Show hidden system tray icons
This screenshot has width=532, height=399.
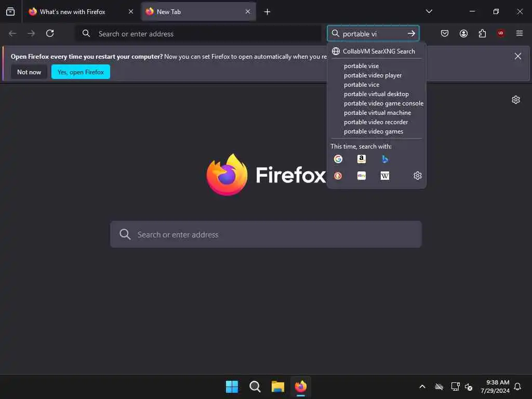point(422,387)
